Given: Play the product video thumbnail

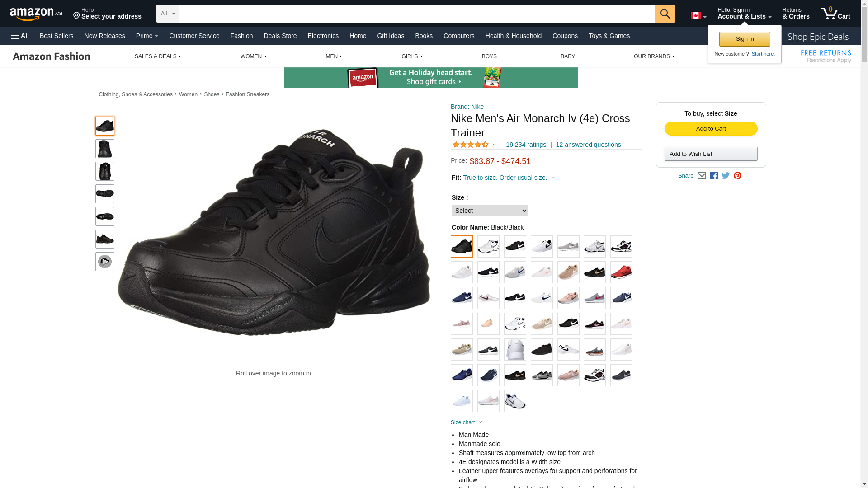Looking at the screenshot, I should [105, 262].
